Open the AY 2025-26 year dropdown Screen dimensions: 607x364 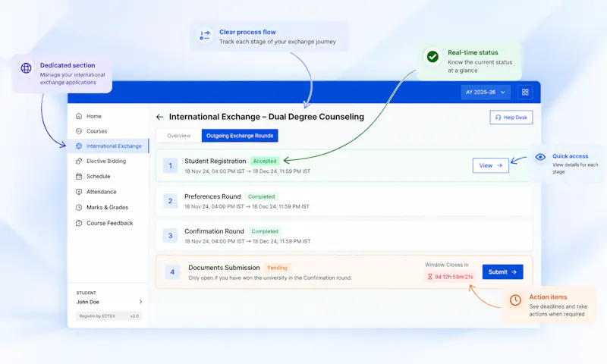tap(486, 92)
